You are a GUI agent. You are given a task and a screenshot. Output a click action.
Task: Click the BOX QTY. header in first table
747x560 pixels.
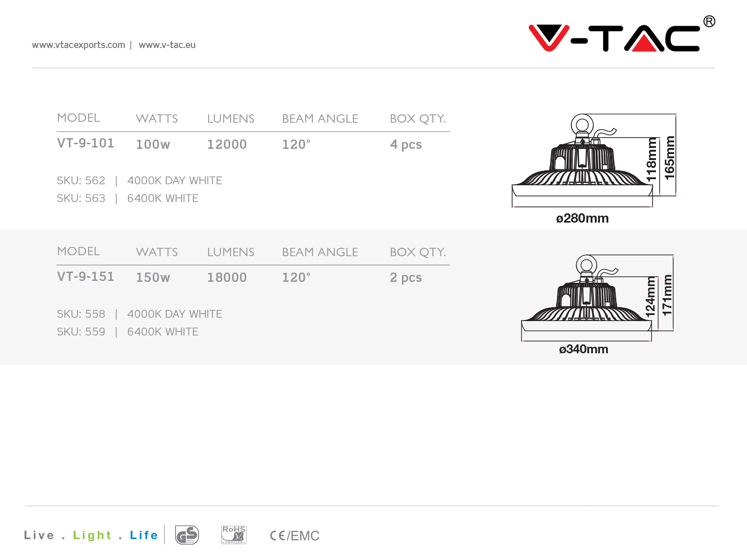coord(418,119)
